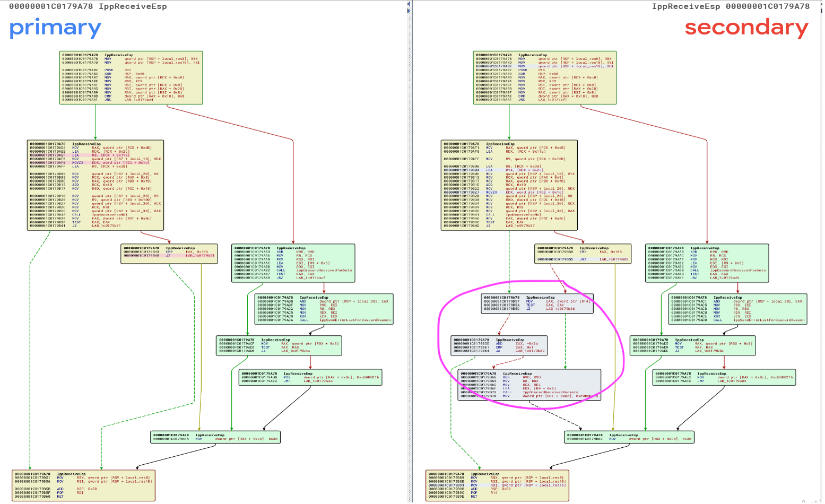This screenshot has width=825, height=504.
Task: Select primary block at 00000001C0179ACF with TEST RAX
Action: coord(279,345)
